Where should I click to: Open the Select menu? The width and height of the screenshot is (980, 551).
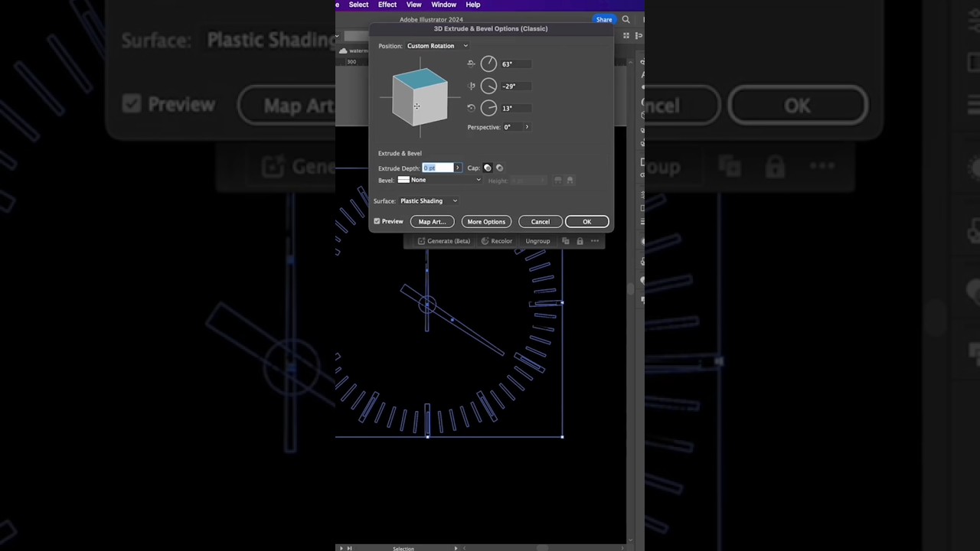(x=358, y=5)
